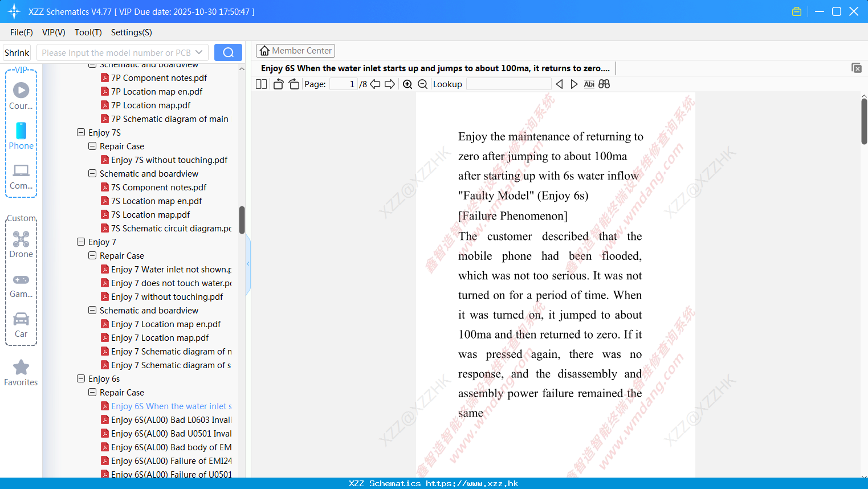Viewport: 868px width, 489px height.
Task: Toggle the Abi whole-word match icon
Action: click(589, 84)
